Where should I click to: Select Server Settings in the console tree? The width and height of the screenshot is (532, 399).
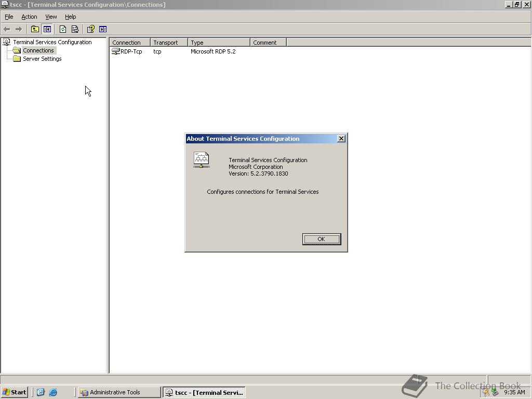tap(42, 59)
